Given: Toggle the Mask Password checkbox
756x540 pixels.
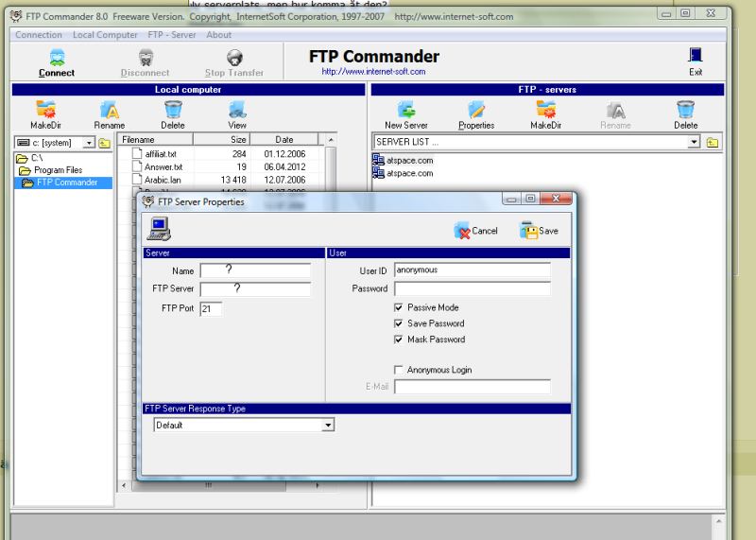Looking at the screenshot, I should [x=398, y=340].
